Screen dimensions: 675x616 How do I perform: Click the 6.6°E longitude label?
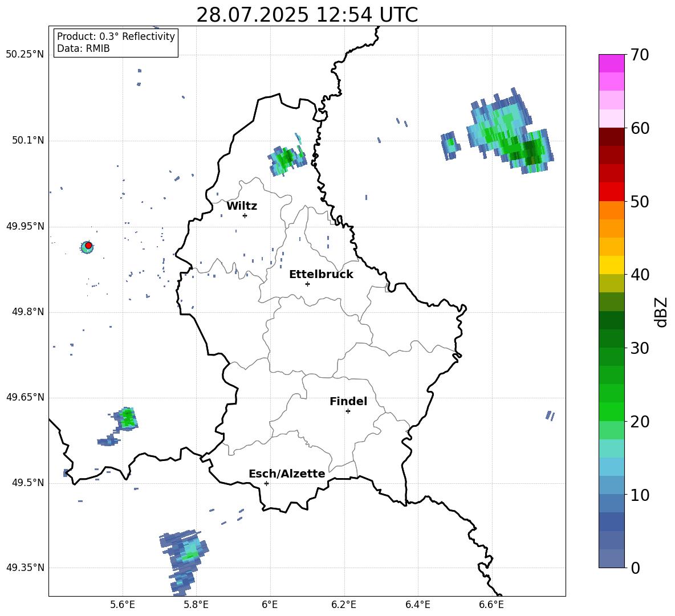(491, 605)
